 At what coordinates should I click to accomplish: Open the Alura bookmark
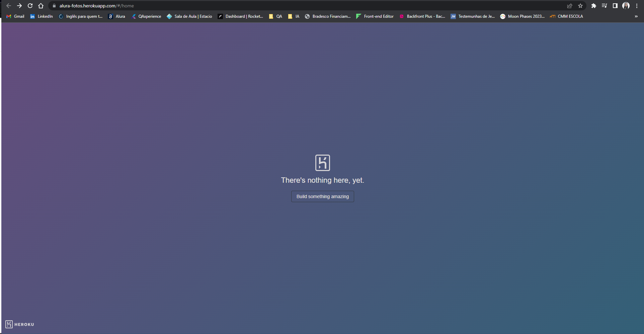[116, 16]
